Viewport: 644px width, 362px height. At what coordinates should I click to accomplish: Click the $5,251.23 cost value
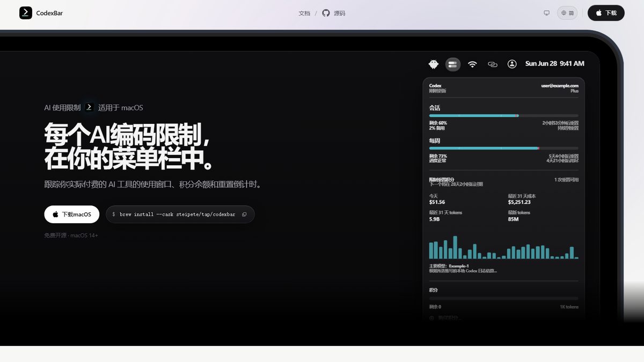(x=519, y=202)
